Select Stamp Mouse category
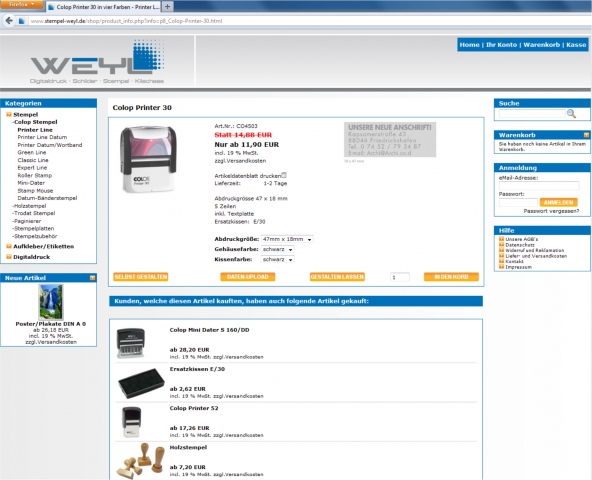The image size is (592, 480). tap(35, 191)
